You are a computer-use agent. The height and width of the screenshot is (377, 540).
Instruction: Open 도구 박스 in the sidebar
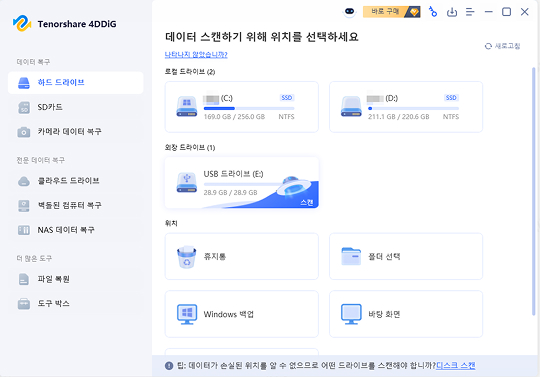(x=75, y=303)
